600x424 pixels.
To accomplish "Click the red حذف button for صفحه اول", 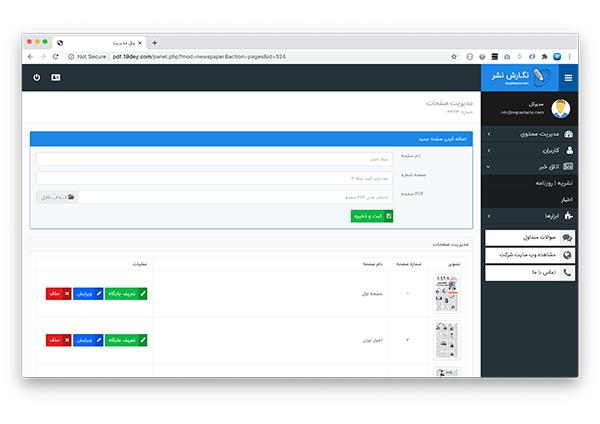I will (58, 294).
